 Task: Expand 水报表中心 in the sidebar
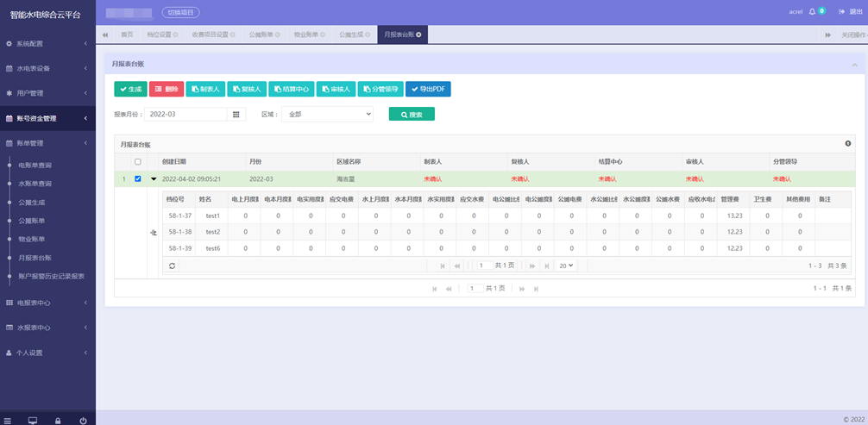[x=47, y=328]
